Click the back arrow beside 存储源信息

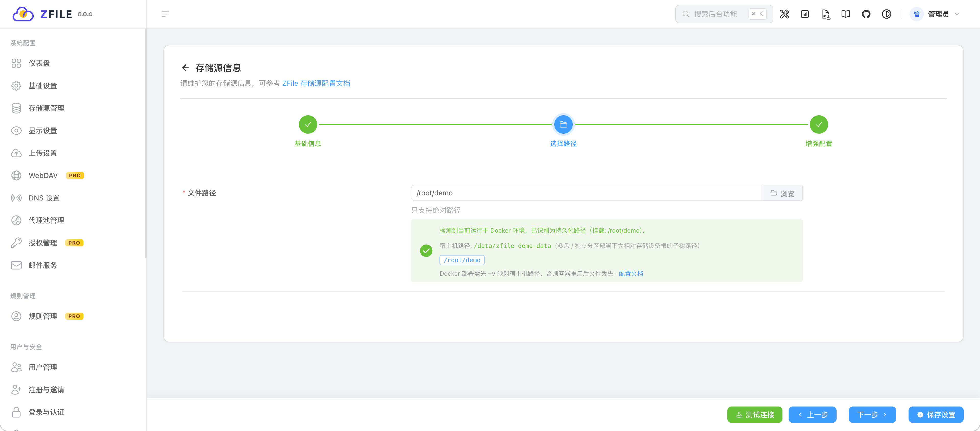coord(186,68)
